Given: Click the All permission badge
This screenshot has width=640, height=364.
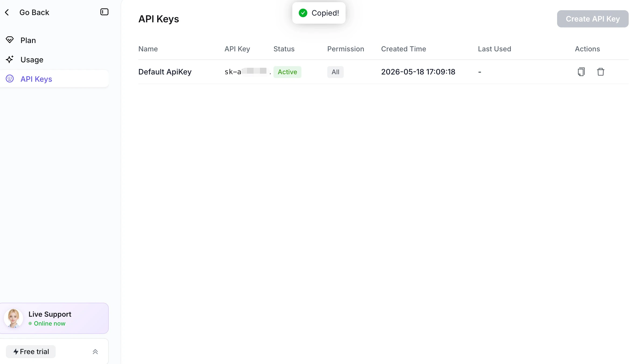Looking at the screenshot, I should 335,72.
